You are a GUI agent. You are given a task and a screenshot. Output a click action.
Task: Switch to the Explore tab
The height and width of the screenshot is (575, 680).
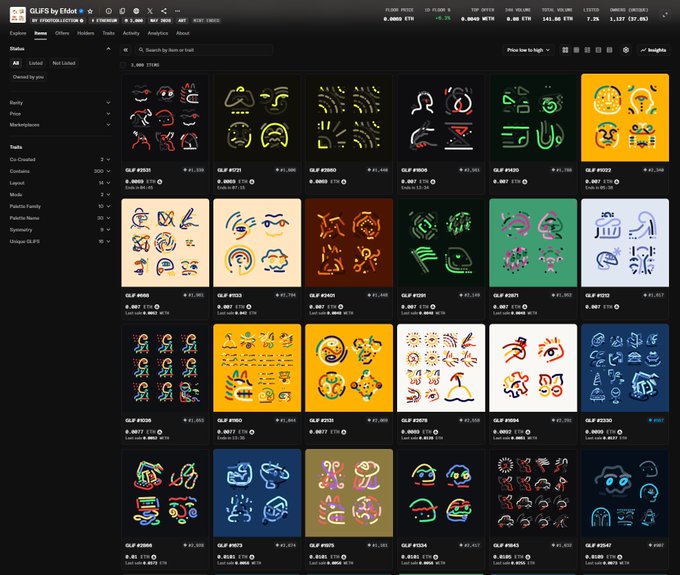pos(18,33)
